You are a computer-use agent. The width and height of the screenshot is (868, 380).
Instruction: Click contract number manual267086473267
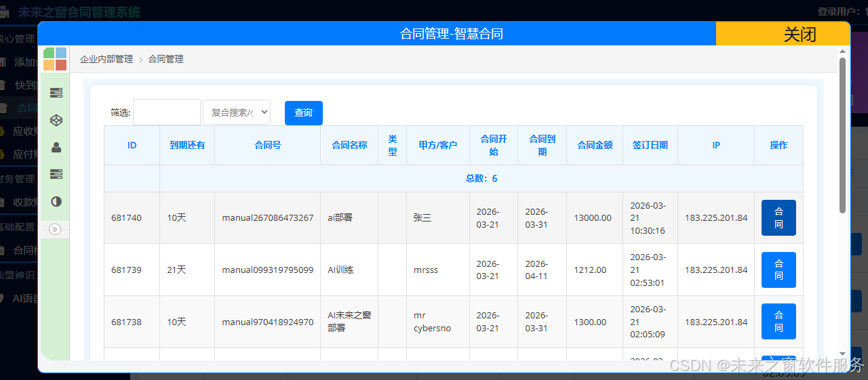pyautogui.click(x=268, y=218)
